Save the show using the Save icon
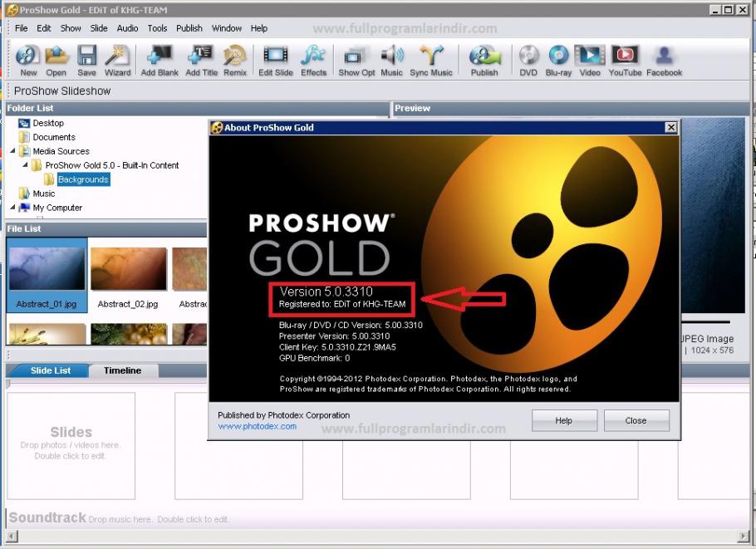Image resolution: width=756 pixels, height=549 pixels. click(x=86, y=61)
